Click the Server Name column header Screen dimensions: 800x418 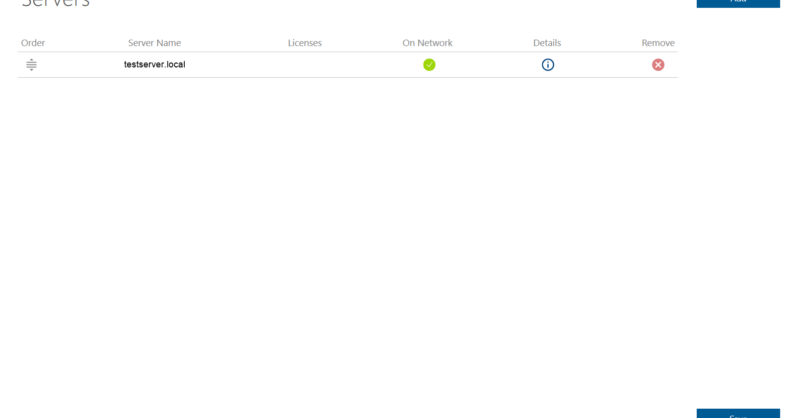(154, 43)
